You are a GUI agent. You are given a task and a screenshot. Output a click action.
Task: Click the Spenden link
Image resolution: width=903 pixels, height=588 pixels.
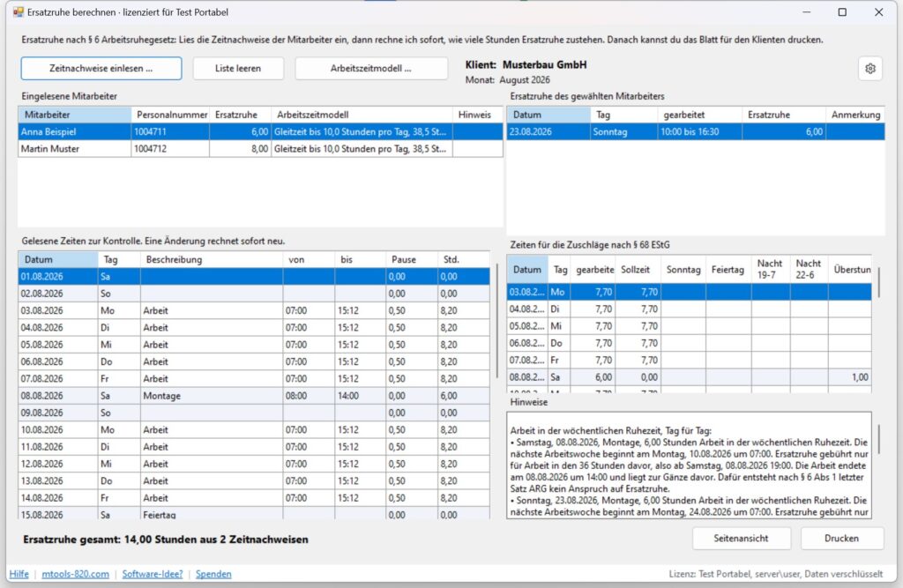tap(213, 574)
